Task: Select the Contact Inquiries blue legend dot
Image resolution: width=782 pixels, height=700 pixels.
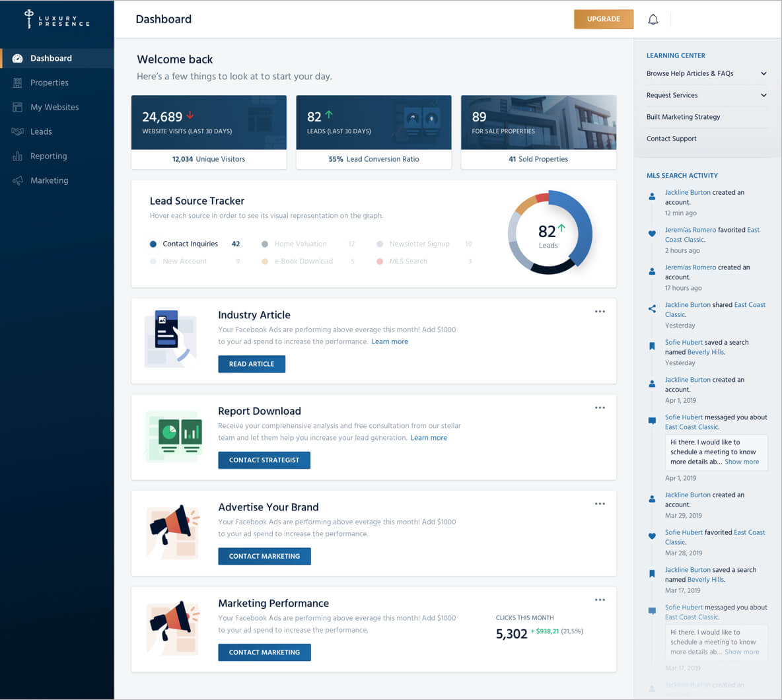Action: (x=153, y=244)
